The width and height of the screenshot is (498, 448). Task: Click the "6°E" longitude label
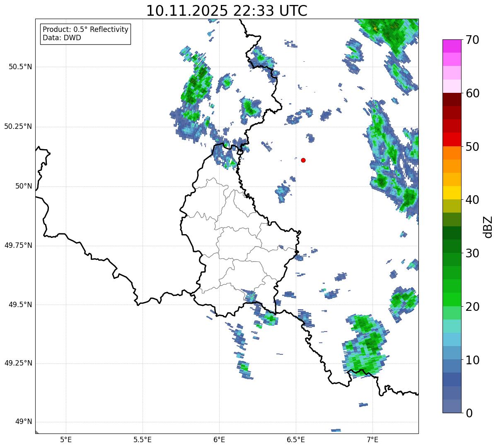219,440
